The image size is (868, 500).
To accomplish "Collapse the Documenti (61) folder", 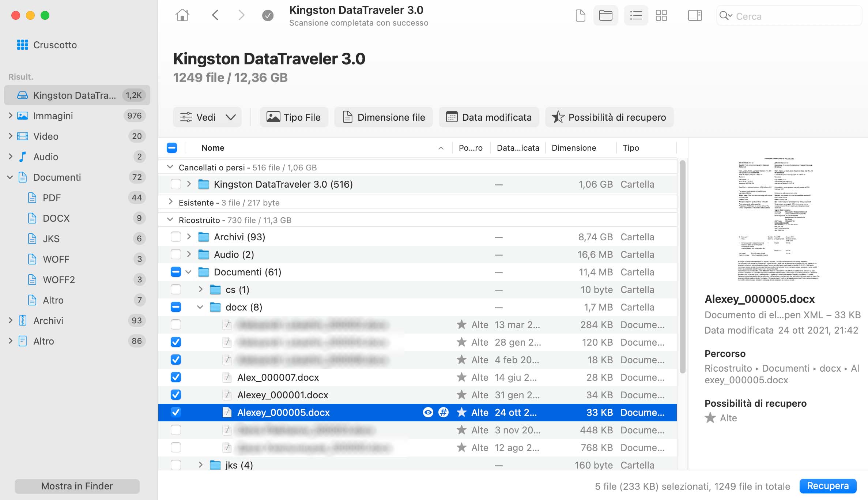I will [x=189, y=272].
